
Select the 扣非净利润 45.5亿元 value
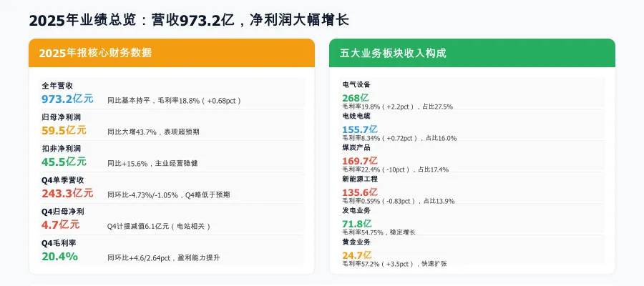(64, 162)
